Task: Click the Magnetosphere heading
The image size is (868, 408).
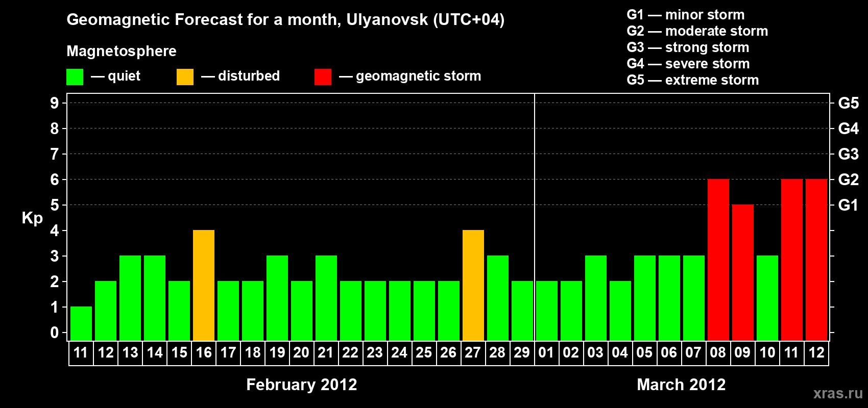Action: coord(122,52)
